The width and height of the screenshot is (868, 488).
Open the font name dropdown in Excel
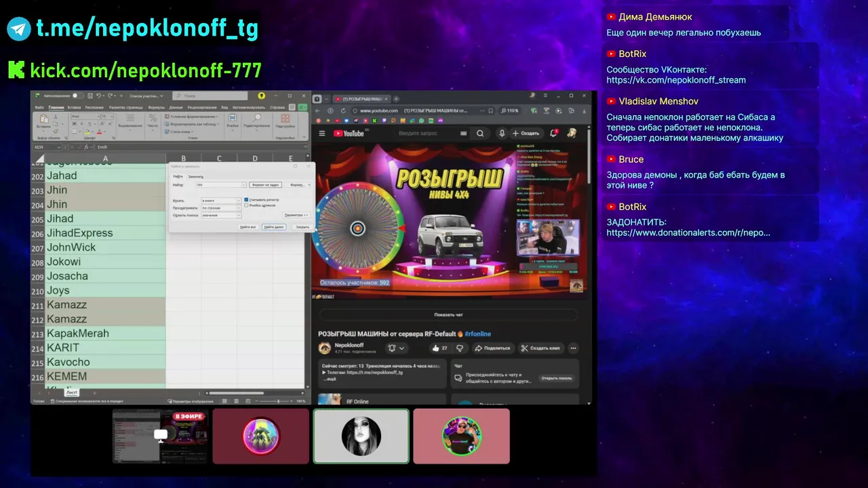[98, 116]
